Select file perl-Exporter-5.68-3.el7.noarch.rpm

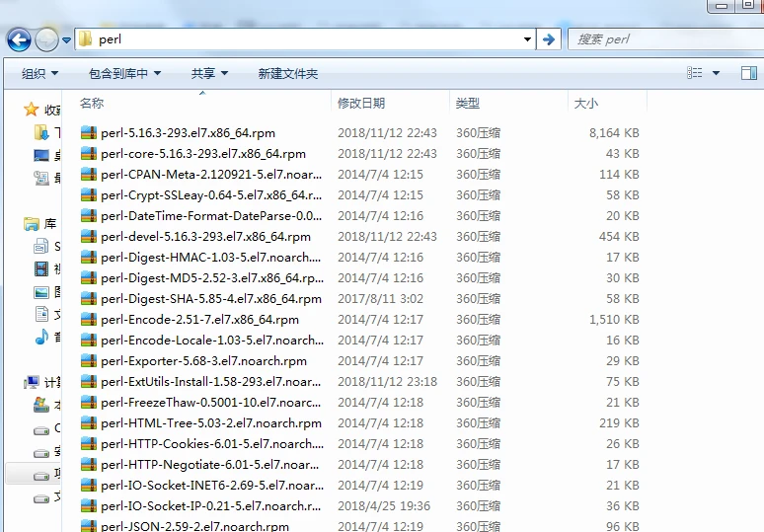click(203, 361)
